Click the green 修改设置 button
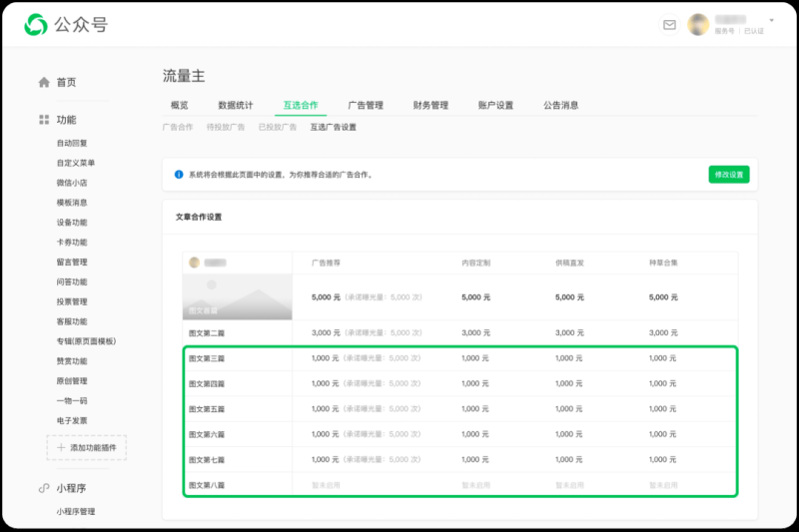 729,175
